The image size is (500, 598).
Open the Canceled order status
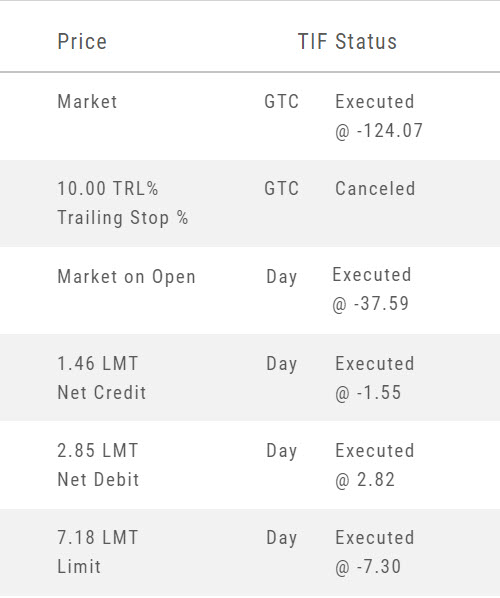point(375,188)
